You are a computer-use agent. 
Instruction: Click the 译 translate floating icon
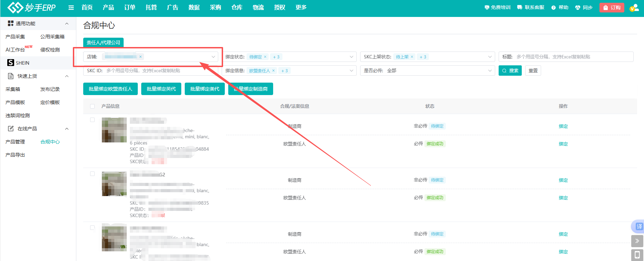click(639, 226)
